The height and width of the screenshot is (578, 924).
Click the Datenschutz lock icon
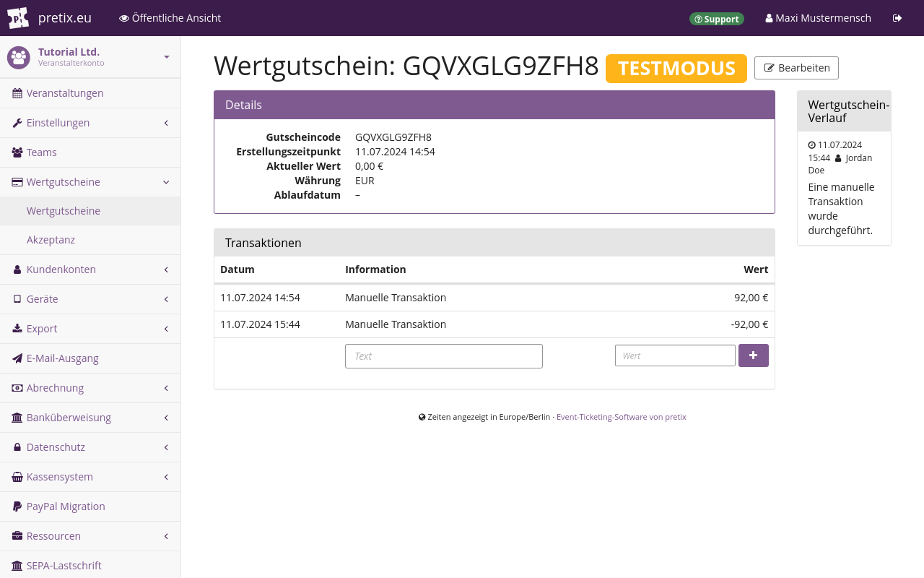(x=17, y=447)
